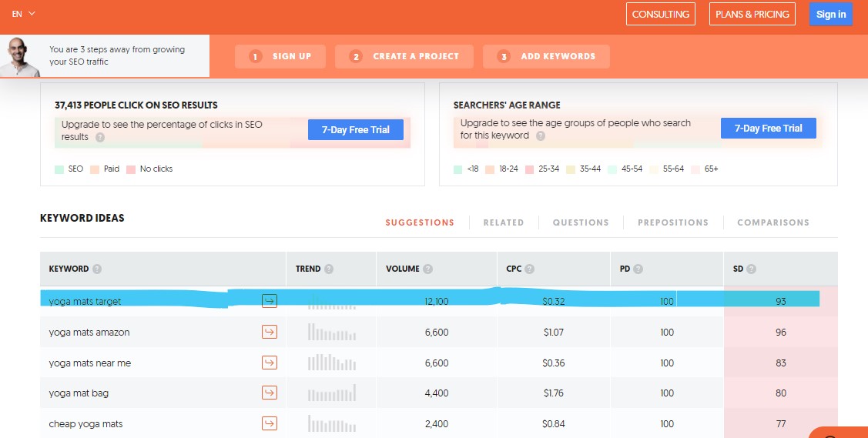Screen dimensions: 868x438
Task: Click trend chart for yoga mats near me
Action: 332,363
